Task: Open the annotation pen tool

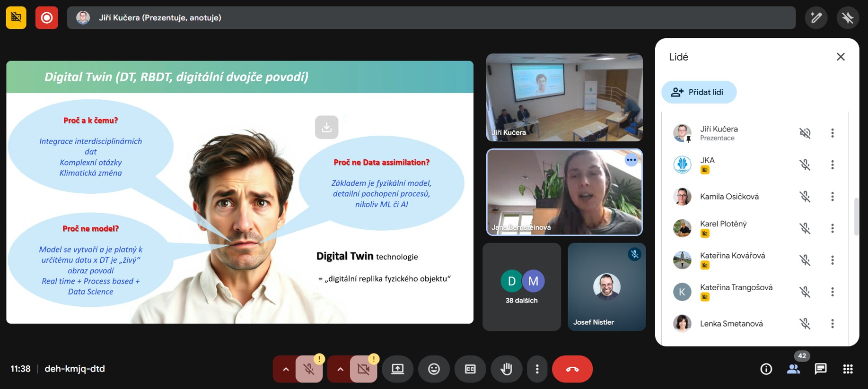Action: tap(816, 18)
